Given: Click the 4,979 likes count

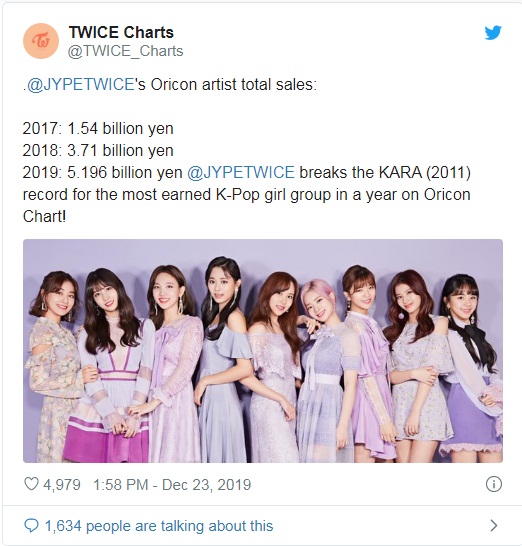Looking at the screenshot, I should pyautogui.click(x=62, y=485).
